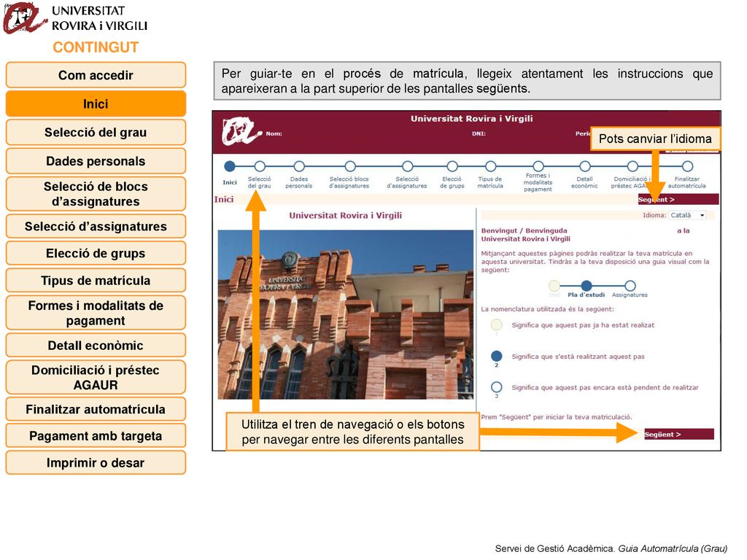
Task: Open Pagament amb targeta section
Action: (x=96, y=436)
